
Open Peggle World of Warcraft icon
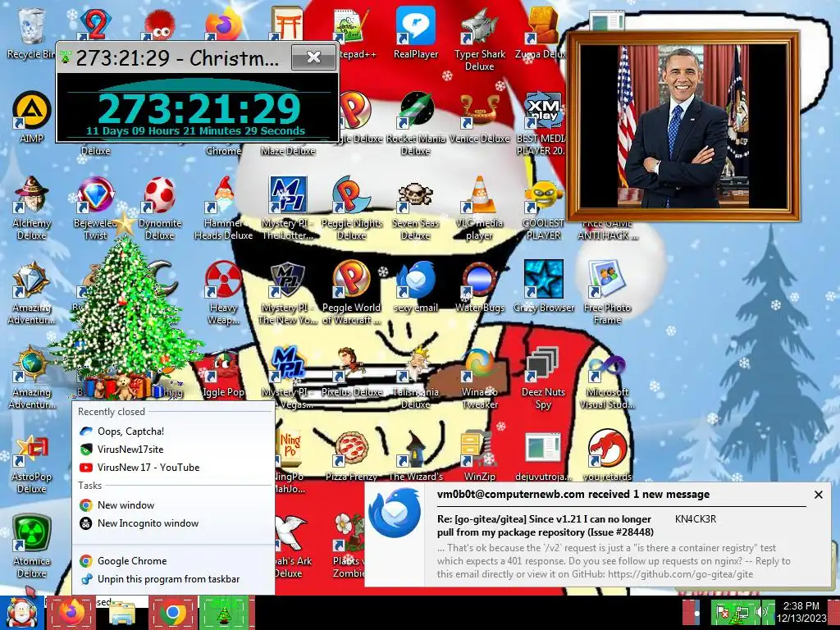click(351, 292)
